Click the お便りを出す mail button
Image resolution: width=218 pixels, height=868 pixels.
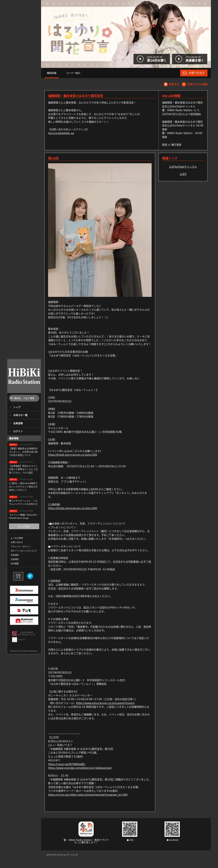[193, 73]
